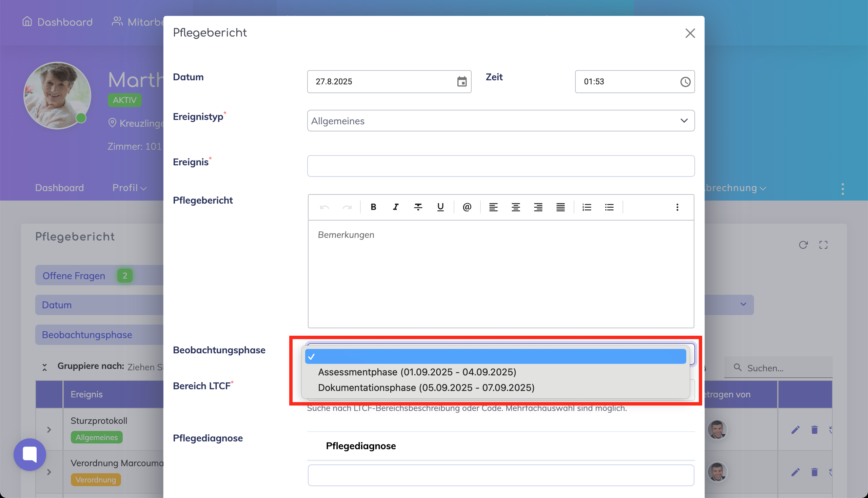Insert a numbered list

[587, 207]
